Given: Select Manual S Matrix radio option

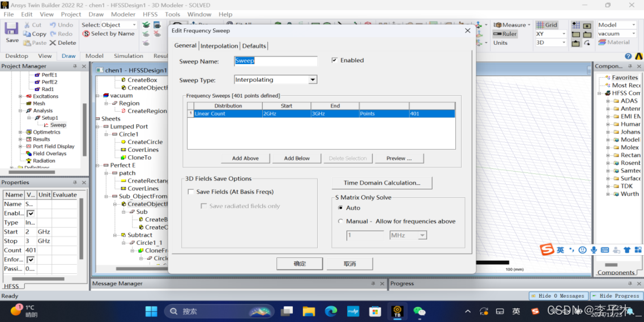Looking at the screenshot, I should 340,221.
